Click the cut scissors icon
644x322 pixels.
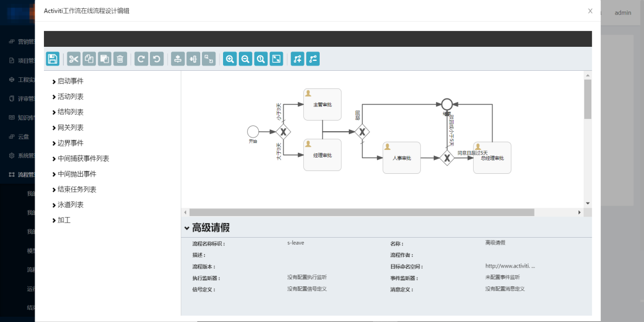pyautogui.click(x=74, y=59)
